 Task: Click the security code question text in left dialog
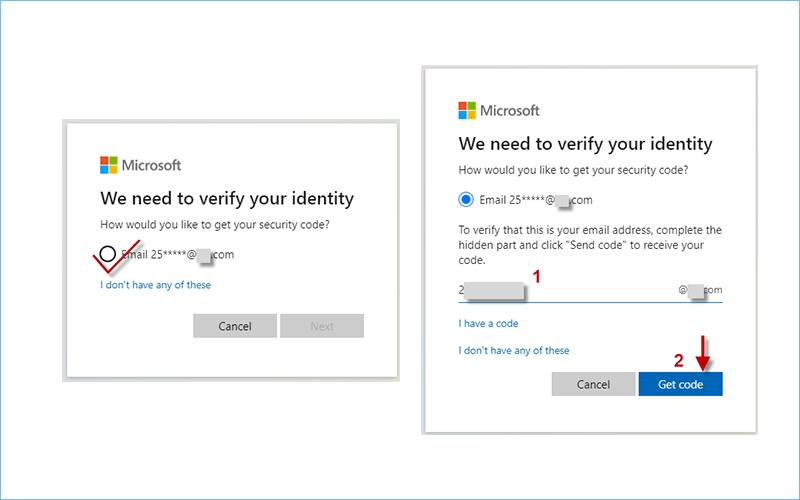point(215,225)
